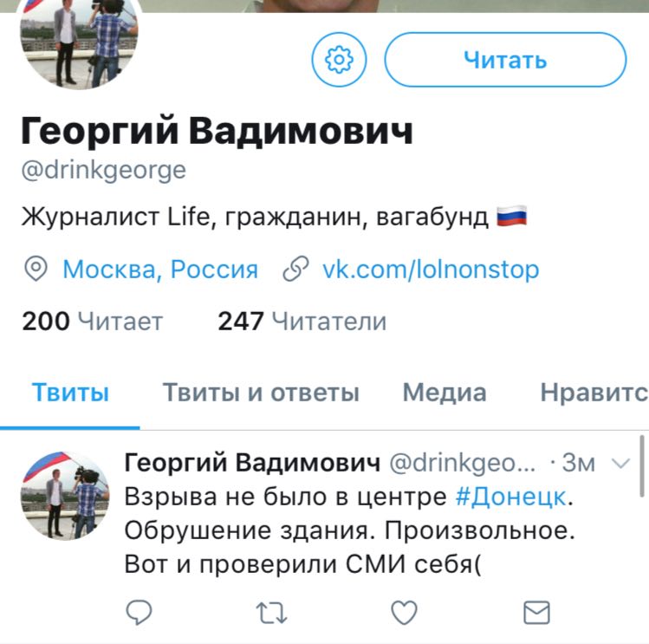
Task: Click the Москва, Россия location link
Action: click(x=160, y=270)
